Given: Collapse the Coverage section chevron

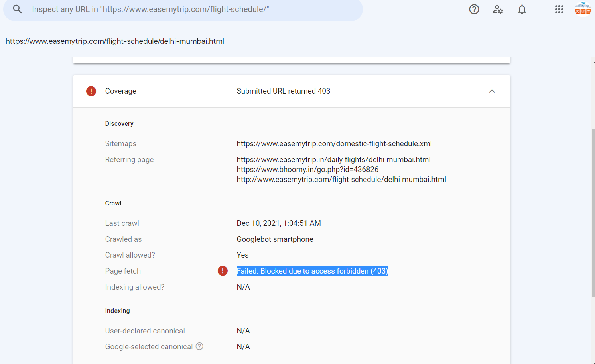Looking at the screenshot, I should [x=492, y=91].
